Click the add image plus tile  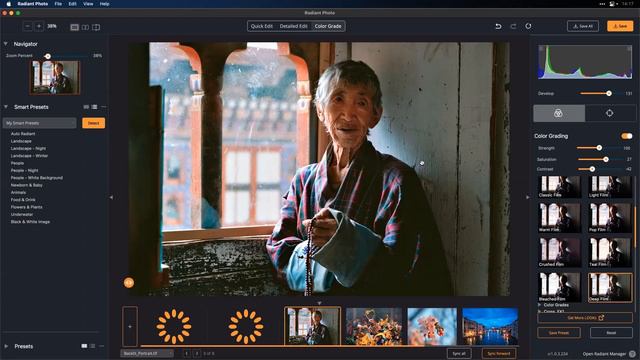[130, 327]
